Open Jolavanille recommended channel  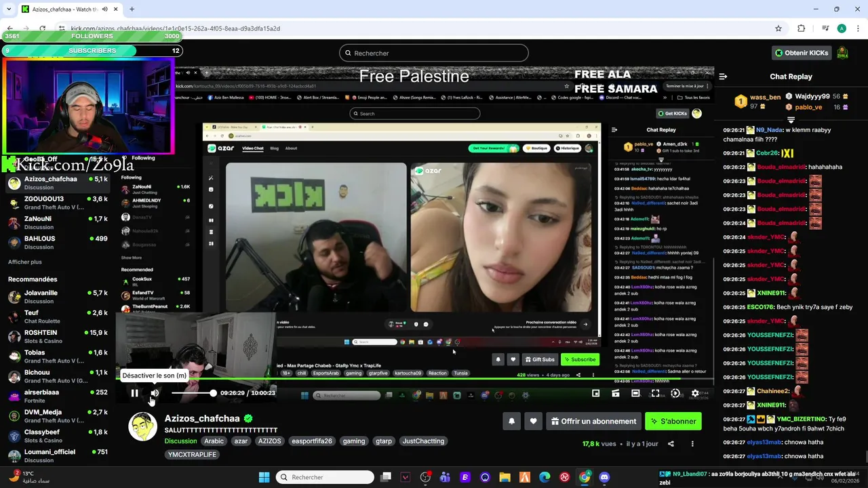pos(58,297)
